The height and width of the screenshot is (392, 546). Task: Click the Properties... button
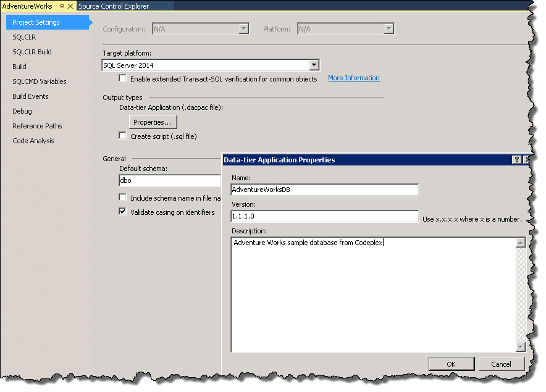(152, 122)
